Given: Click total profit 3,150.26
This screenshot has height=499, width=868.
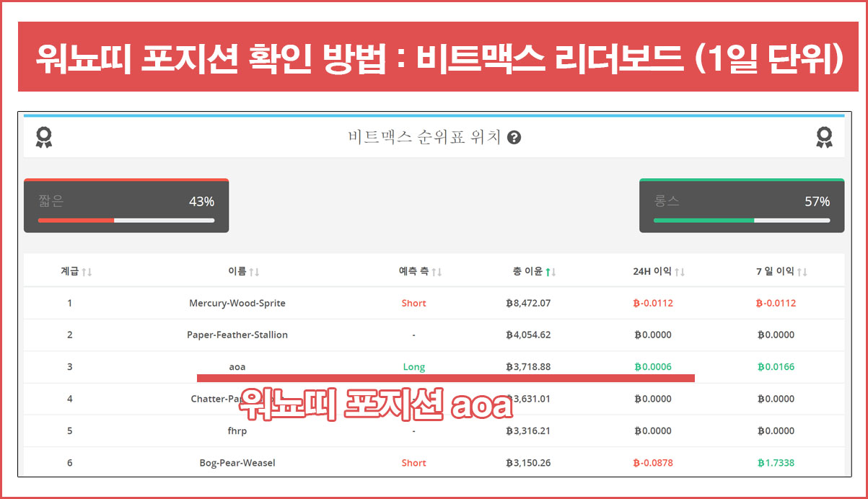Looking at the screenshot, I should [x=528, y=463].
